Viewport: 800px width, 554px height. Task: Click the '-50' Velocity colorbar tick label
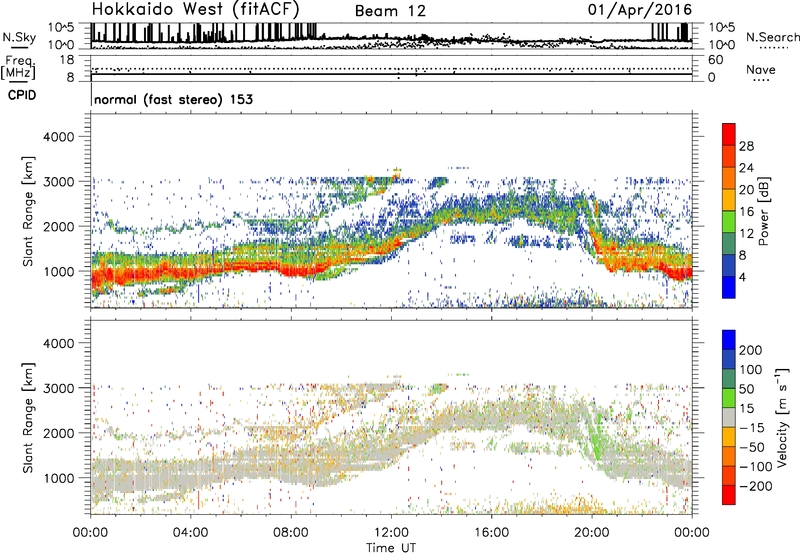click(751, 447)
